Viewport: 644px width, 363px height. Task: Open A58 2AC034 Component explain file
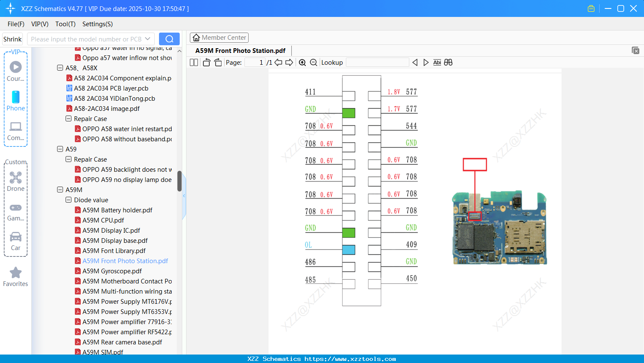click(x=119, y=78)
